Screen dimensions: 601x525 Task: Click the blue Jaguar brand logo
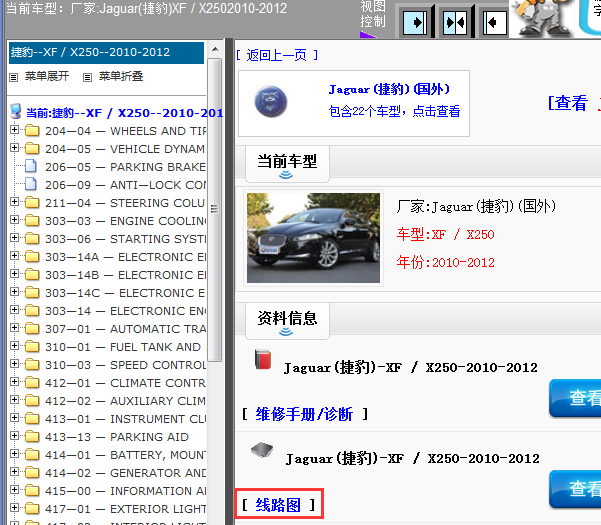point(271,102)
